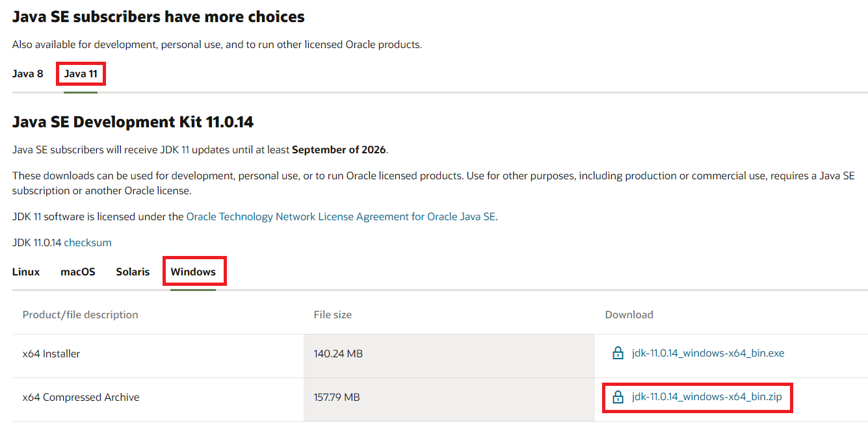Click the lock icon beside the .zip download
Image resolution: width=868 pixels, height=432 pixels.
coord(618,397)
